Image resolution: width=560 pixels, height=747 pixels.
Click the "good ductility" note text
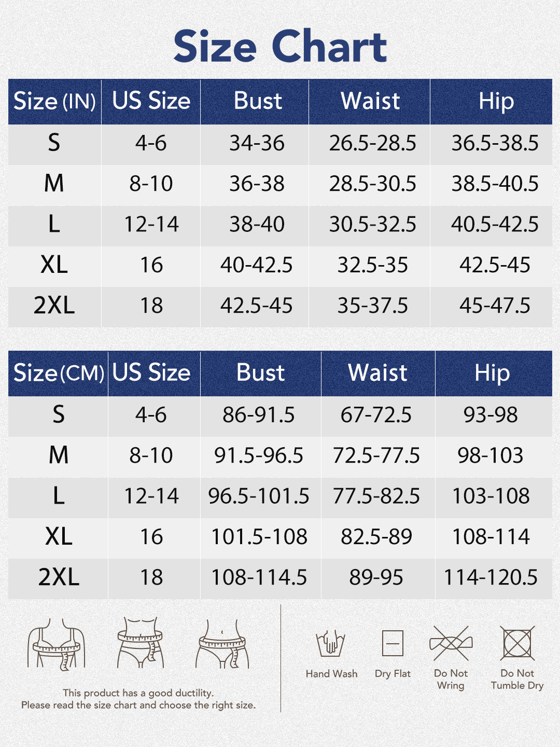[138, 693]
